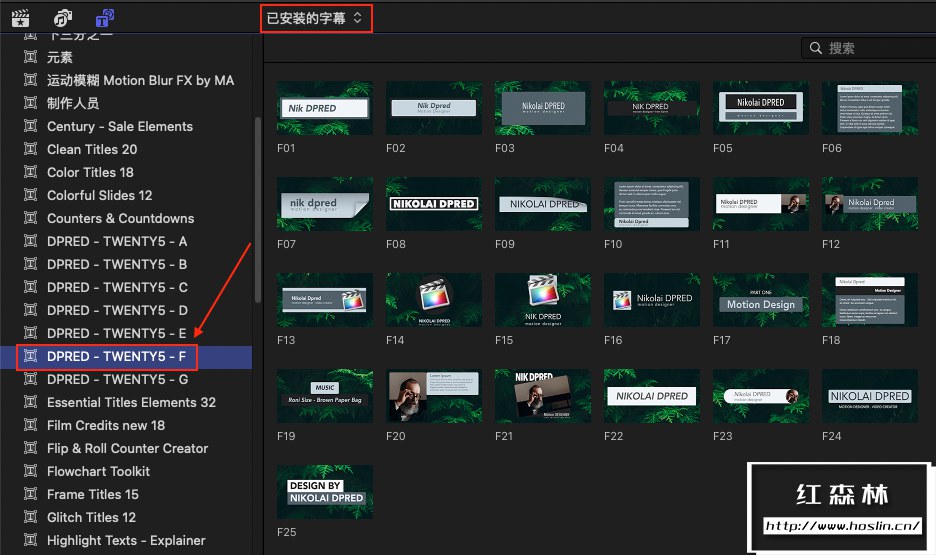
Task: Select the F02 title thumbnail
Action: [434, 108]
